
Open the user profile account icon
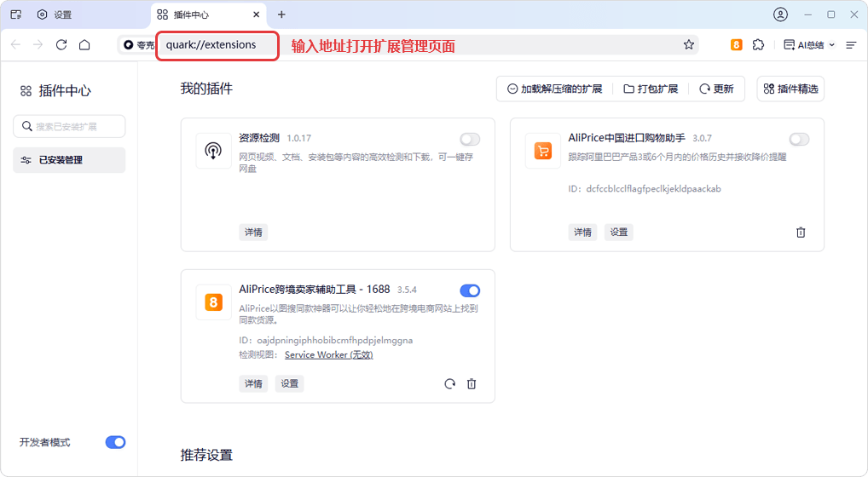pos(780,14)
